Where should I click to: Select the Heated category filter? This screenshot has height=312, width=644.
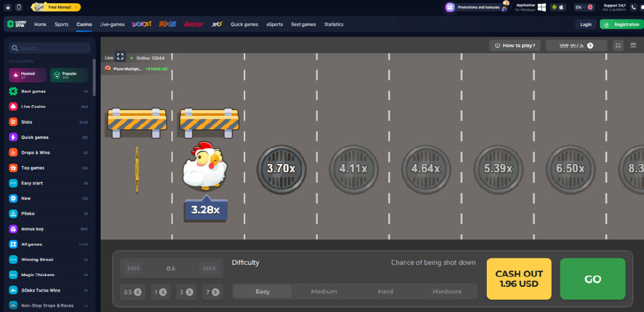(x=27, y=75)
